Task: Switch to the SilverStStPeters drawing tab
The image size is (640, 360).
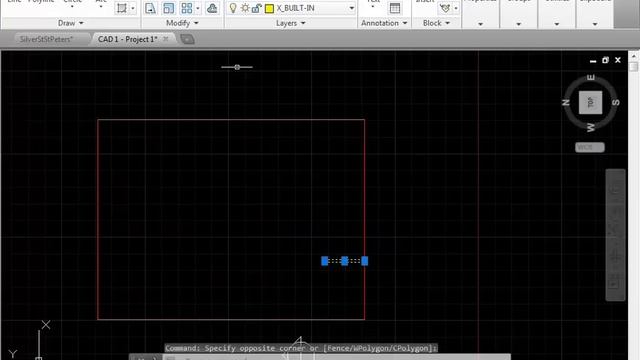Action: pyautogui.click(x=46, y=39)
